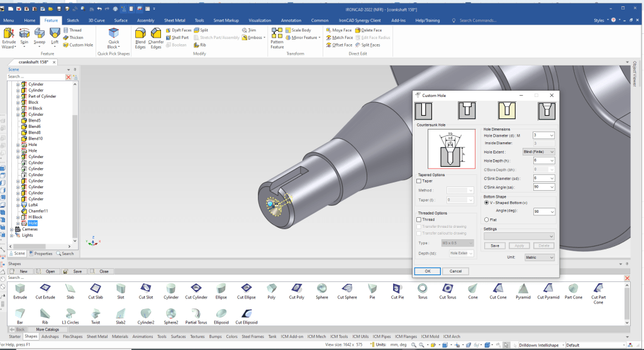Image resolution: width=644 pixels, height=350 pixels.
Task: Cancel the Custom Hole dialog
Action: [456, 271]
